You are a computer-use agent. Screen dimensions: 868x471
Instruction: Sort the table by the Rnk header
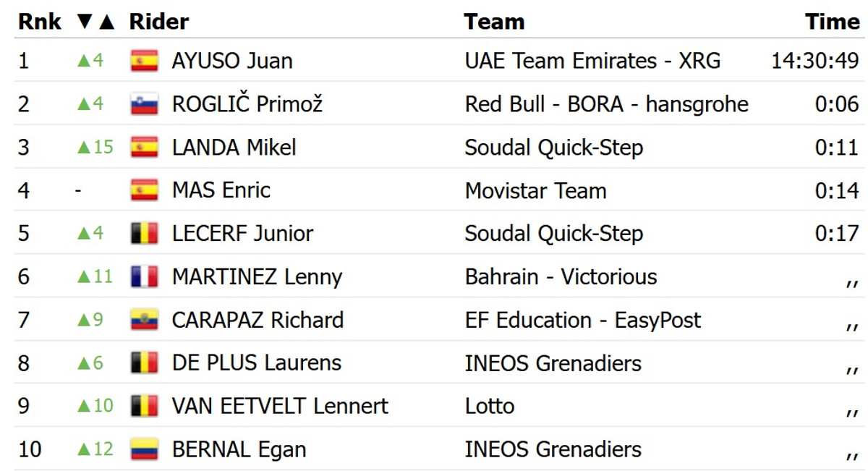pyautogui.click(x=40, y=22)
